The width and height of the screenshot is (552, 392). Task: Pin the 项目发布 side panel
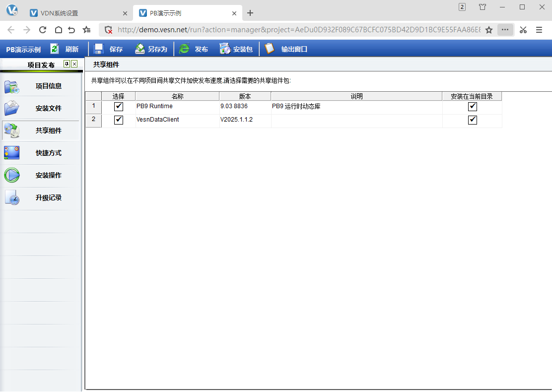pyautogui.click(x=67, y=64)
